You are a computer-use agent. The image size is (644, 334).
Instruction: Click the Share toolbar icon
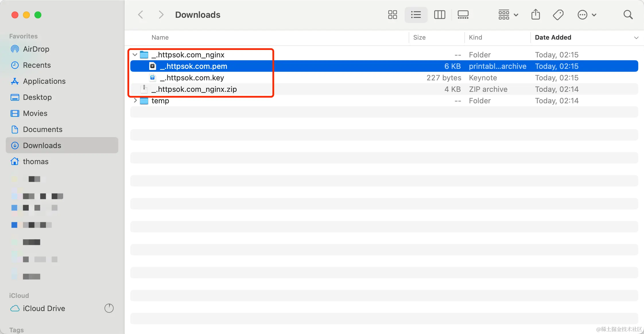pyautogui.click(x=536, y=15)
